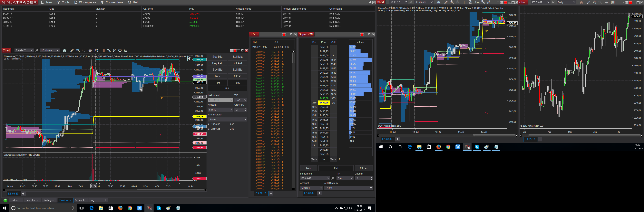Open data box icon in 15 Minute chart
Image resolution: width=644 pixels, height=212 pixels.
tap(96, 50)
